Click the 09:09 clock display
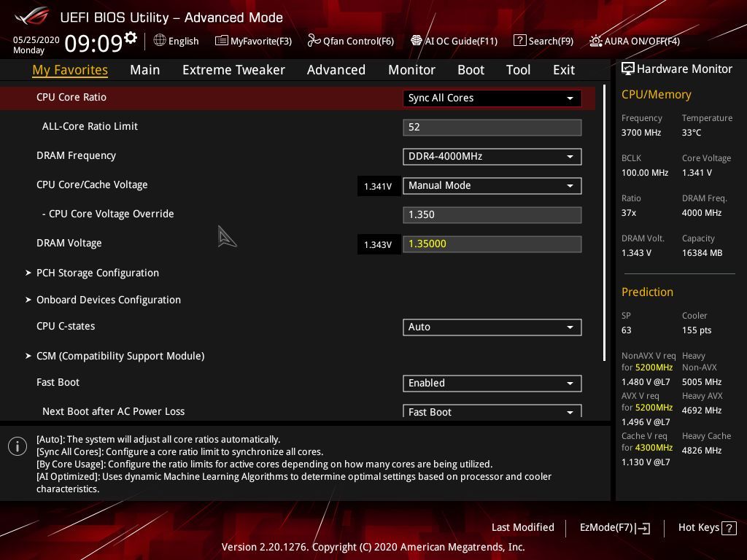747x560 pixels. click(x=94, y=43)
